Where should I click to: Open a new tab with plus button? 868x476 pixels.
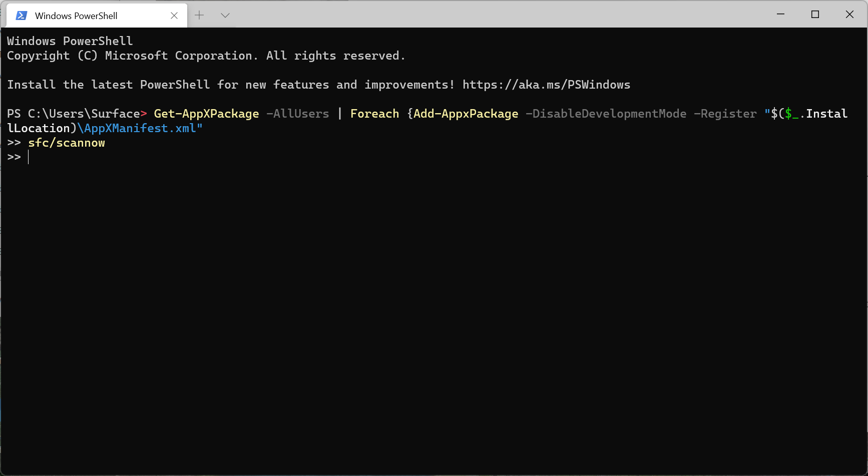[x=199, y=16]
